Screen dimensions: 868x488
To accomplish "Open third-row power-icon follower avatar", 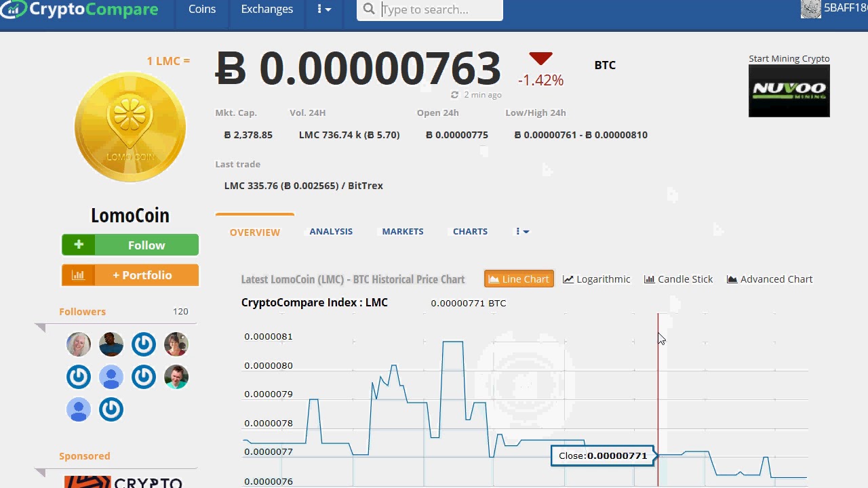I will [x=111, y=409].
